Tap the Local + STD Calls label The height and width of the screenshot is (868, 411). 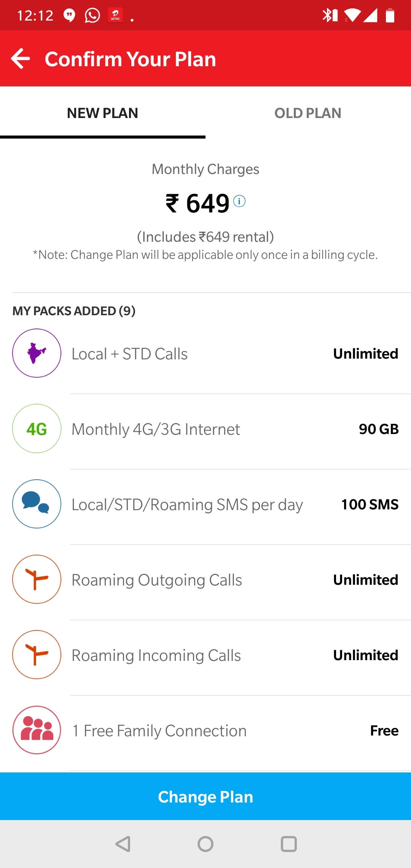(x=129, y=354)
